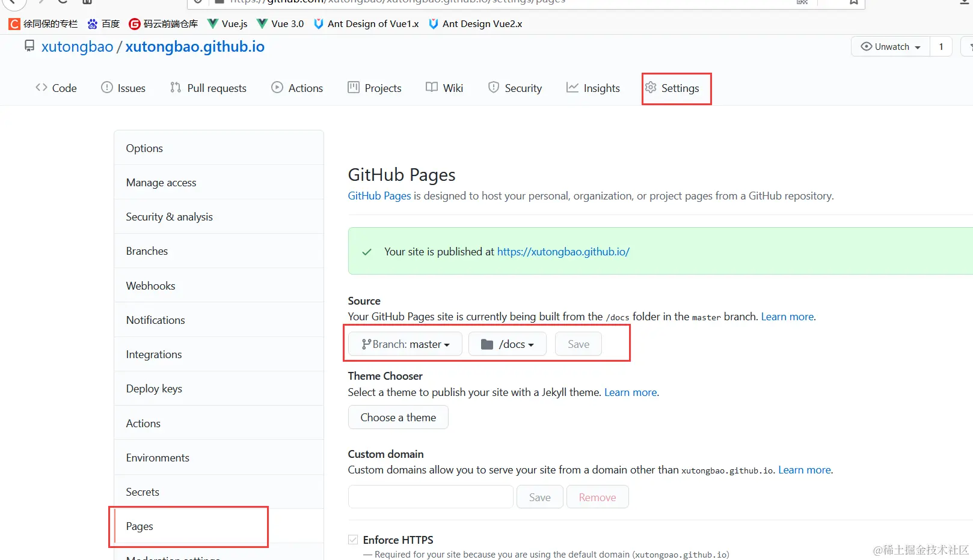The width and height of the screenshot is (973, 560).
Task: Open the Settings tab
Action: [x=672, y=88]
